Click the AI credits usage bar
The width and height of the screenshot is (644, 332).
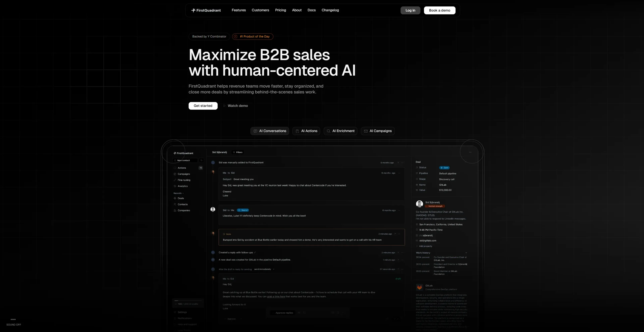(x=188, y=301)
